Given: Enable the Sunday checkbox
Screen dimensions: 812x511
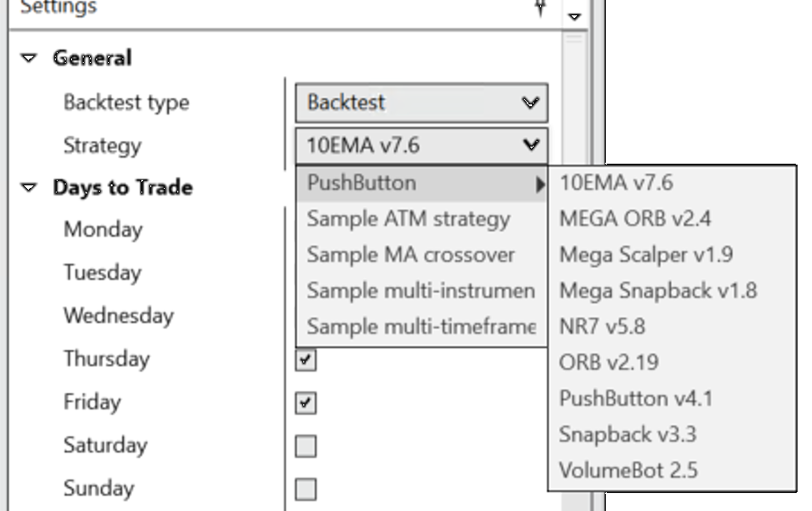Looking at the screenshot, I should 306,489.
